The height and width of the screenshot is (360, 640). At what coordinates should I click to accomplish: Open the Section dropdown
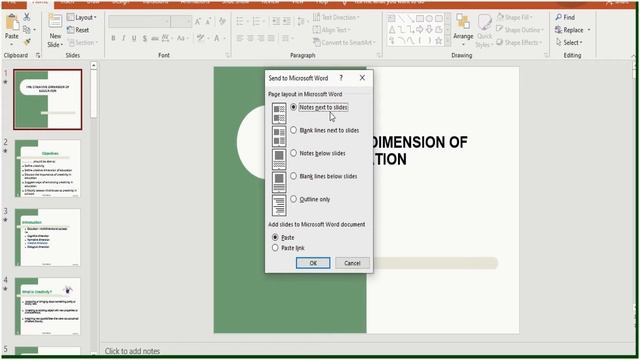point(82,42)
